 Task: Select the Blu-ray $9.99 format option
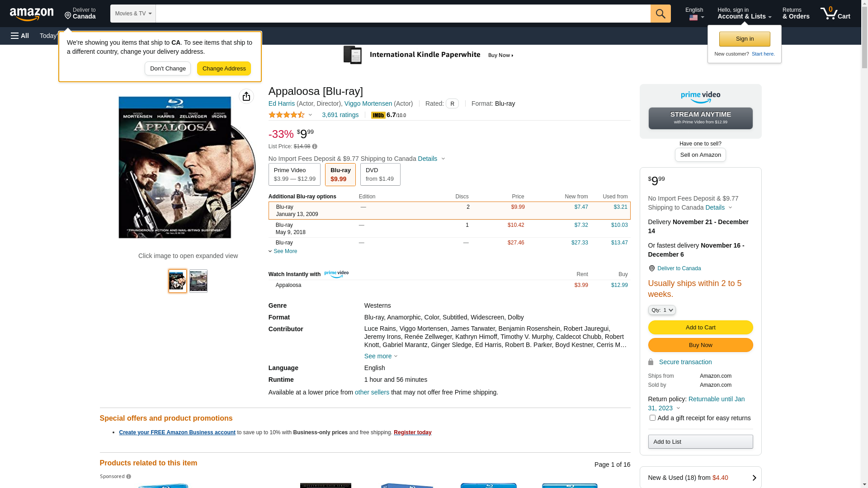(340, 174)
